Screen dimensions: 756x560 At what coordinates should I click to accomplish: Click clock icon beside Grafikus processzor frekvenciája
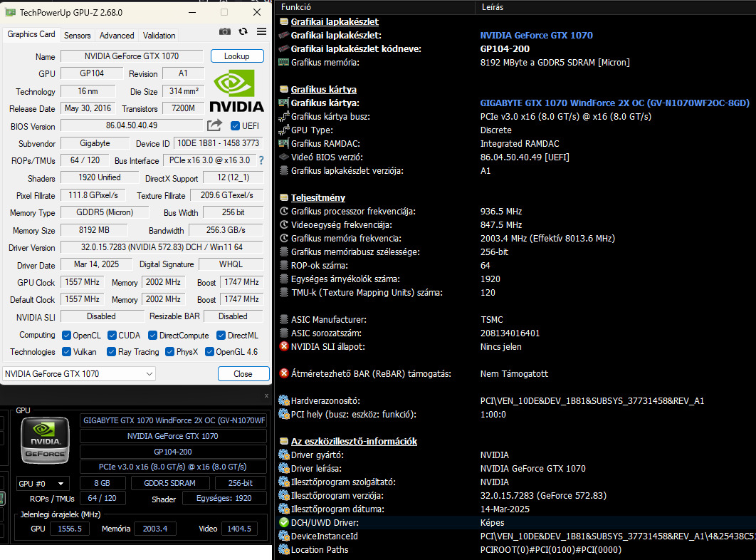click(x=284, y=211)
